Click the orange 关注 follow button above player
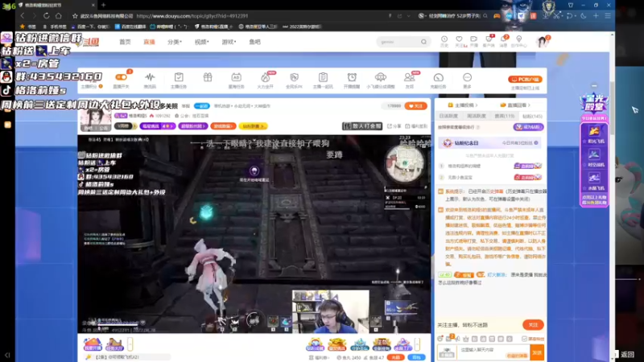 (x=415, y=106)
